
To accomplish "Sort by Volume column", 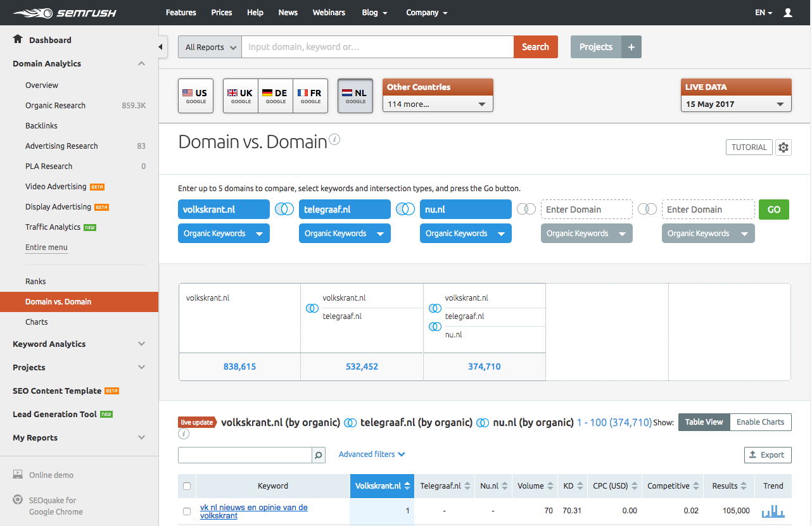I will [x=535, y=486].
